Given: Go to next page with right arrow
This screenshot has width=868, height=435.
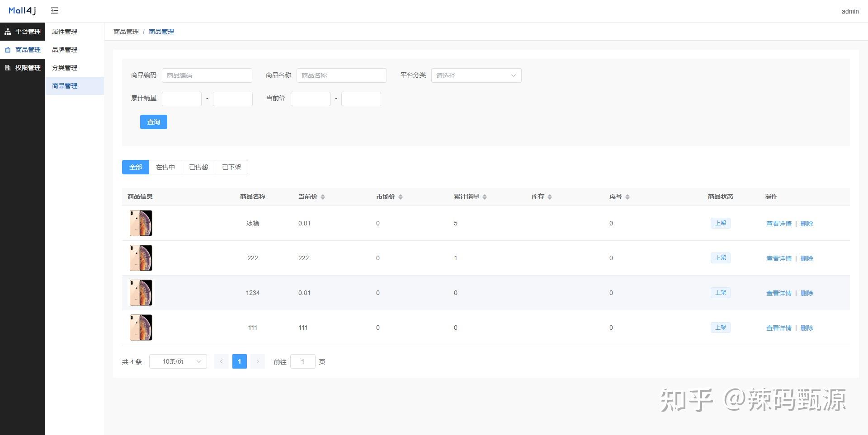Looking at the screenshot, I should [x=257, y=361].
